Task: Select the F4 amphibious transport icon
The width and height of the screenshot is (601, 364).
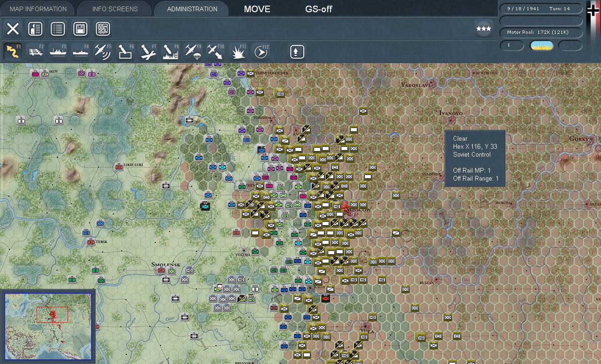Action: click(x=80, y=52)
